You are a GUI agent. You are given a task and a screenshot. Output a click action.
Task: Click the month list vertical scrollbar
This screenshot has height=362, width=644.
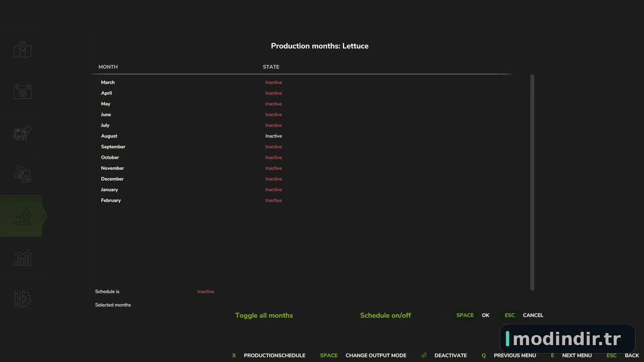coord(532,182)
